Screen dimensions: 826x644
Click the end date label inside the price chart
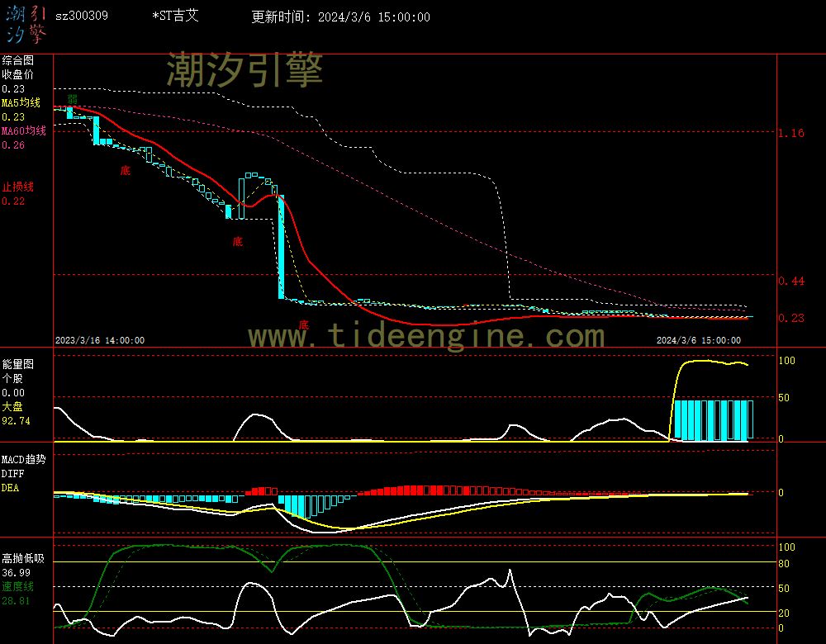(699, 340)
